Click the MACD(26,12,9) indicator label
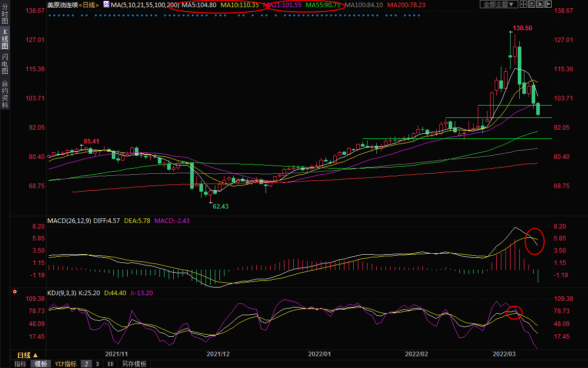588x368 pixels. click(x=68, y=221)
